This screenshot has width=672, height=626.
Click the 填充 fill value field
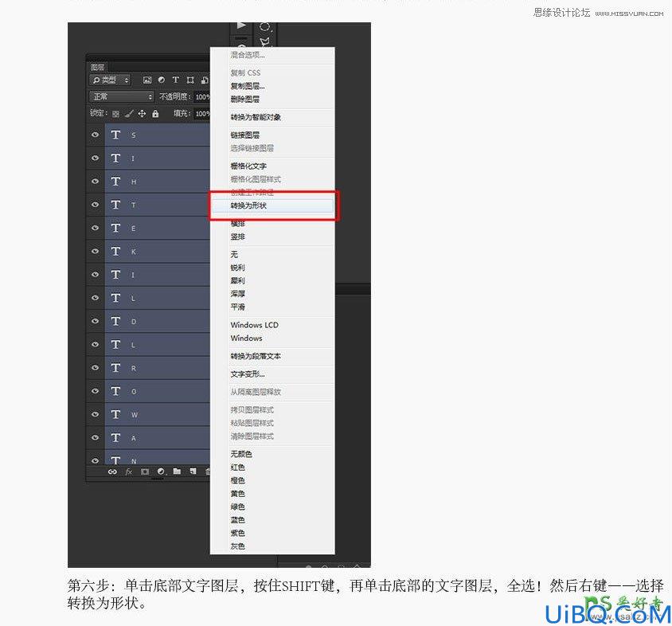point(202,114)
